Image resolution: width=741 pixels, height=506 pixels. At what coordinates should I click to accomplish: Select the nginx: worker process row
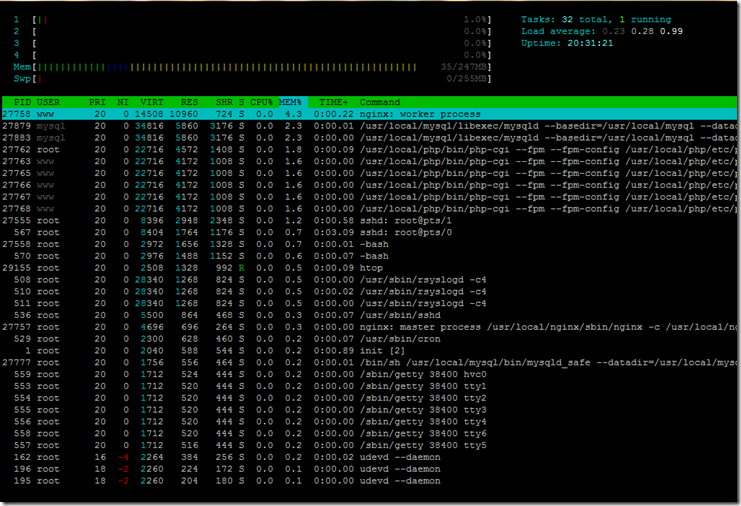pyautogui.click(x=369, y=114)
